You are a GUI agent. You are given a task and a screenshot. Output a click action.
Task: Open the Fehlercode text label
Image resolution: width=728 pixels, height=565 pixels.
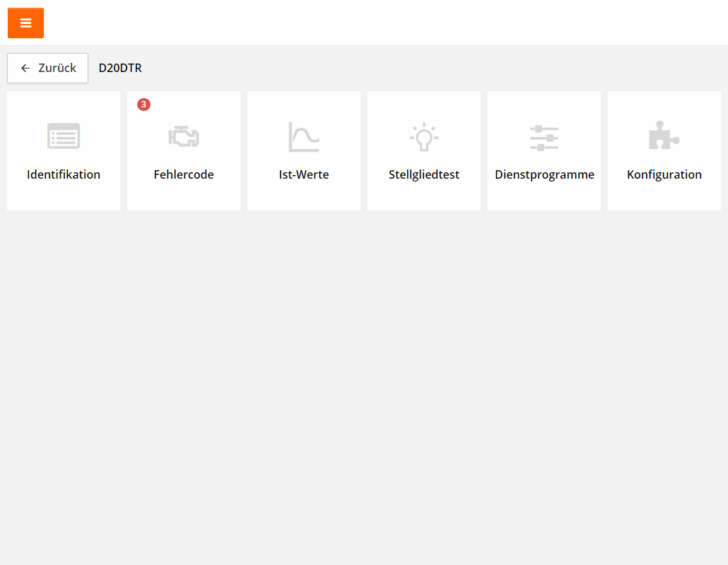pyautogui.click(x=184, y=174)
